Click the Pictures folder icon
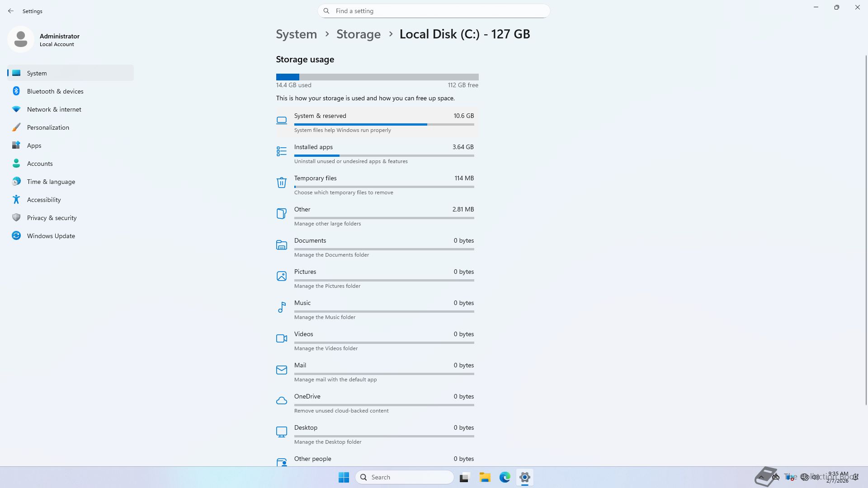Image resolution: width=868 pixels, height=488 pixels. [x=281, y=276]
